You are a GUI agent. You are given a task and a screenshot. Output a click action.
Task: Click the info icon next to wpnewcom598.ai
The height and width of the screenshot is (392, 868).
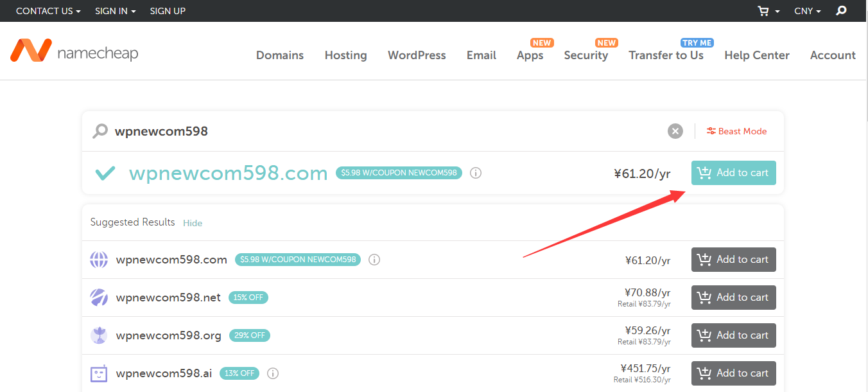point(272,373)
